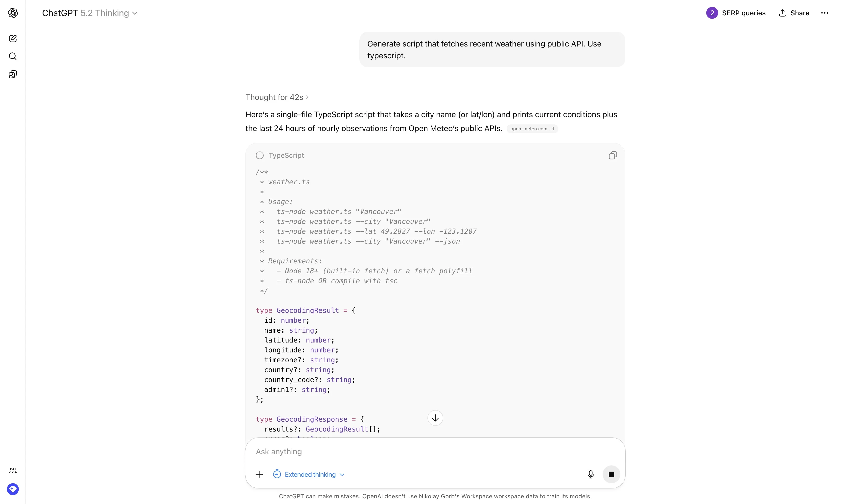845x504 pixels.
Task: Open Gorb workspace icon at sidebar bottom
Action: pyautogui.click(x=13, y=489)
